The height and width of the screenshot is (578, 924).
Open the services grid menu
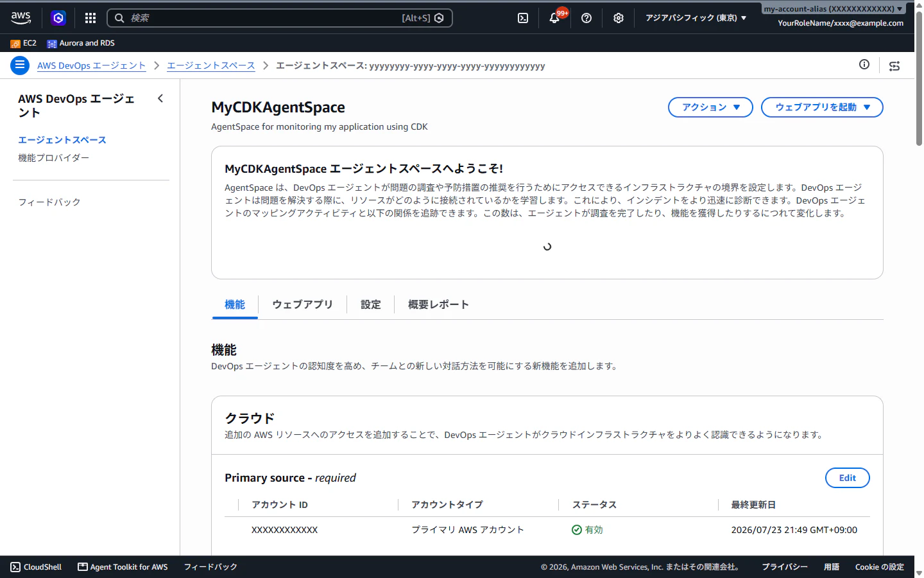coord(90,18)
